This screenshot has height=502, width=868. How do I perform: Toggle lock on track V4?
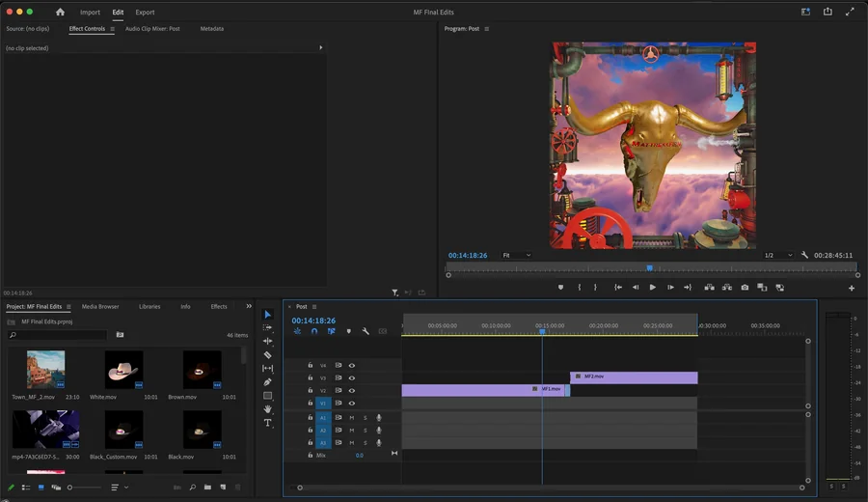pos(310,365)
